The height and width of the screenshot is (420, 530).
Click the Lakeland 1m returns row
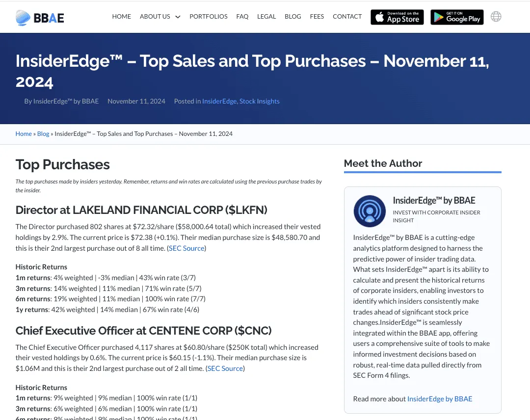pos(106,278)
